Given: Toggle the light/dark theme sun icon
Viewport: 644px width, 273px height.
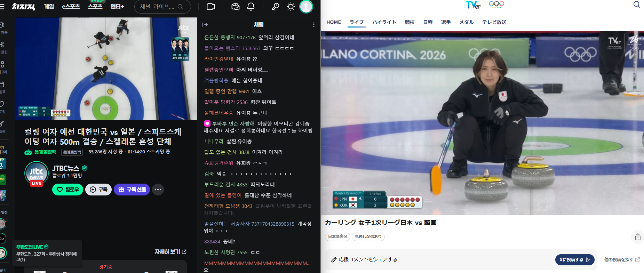Looking at the screenshot, I should (291, 7).
